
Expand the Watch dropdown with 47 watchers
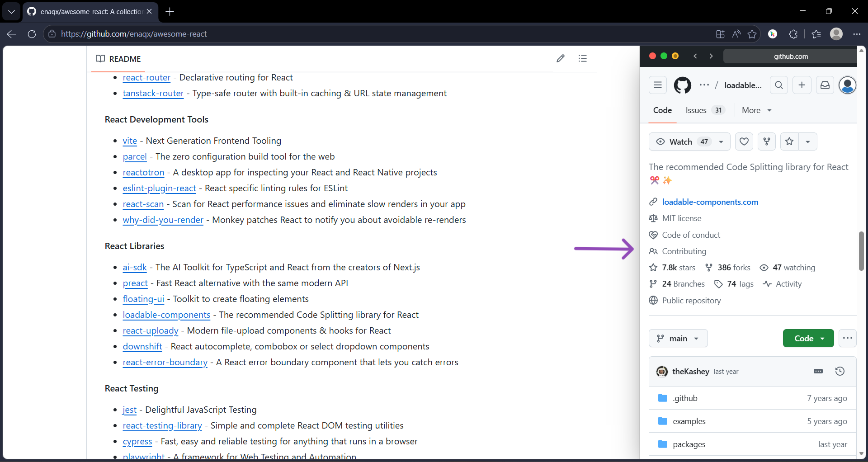(x=689, y=141)
